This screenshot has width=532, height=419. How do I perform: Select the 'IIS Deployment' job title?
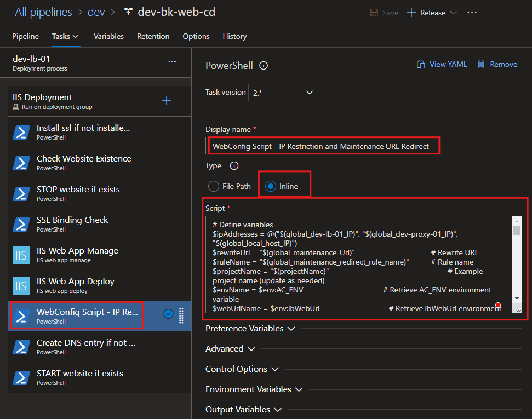pos(42,97)
